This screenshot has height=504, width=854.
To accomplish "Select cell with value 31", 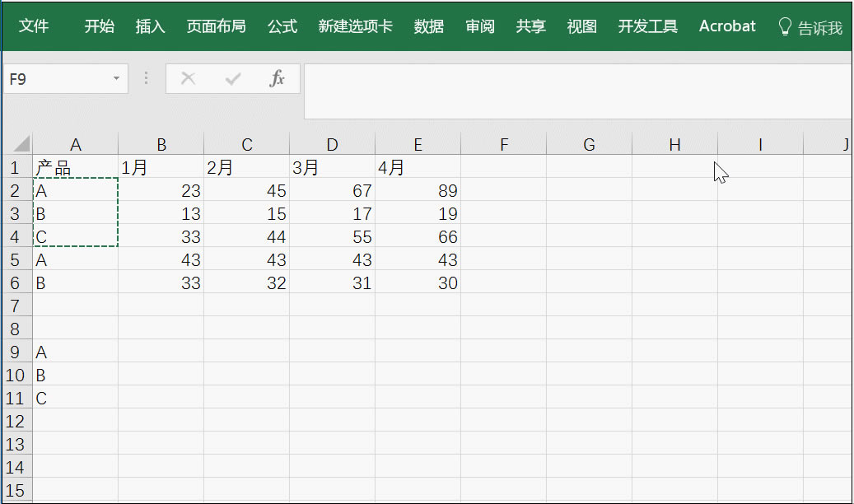I will [x=332, y=282].
